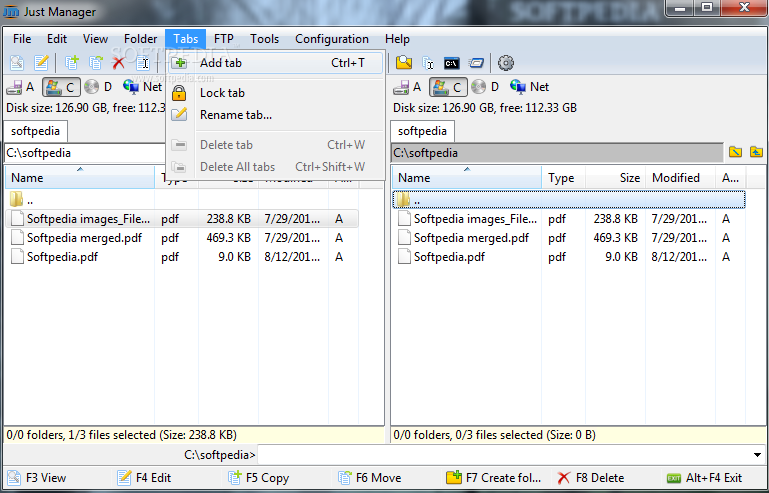
Task: Close the open Tabs menu header
Action: pos(185,39)
